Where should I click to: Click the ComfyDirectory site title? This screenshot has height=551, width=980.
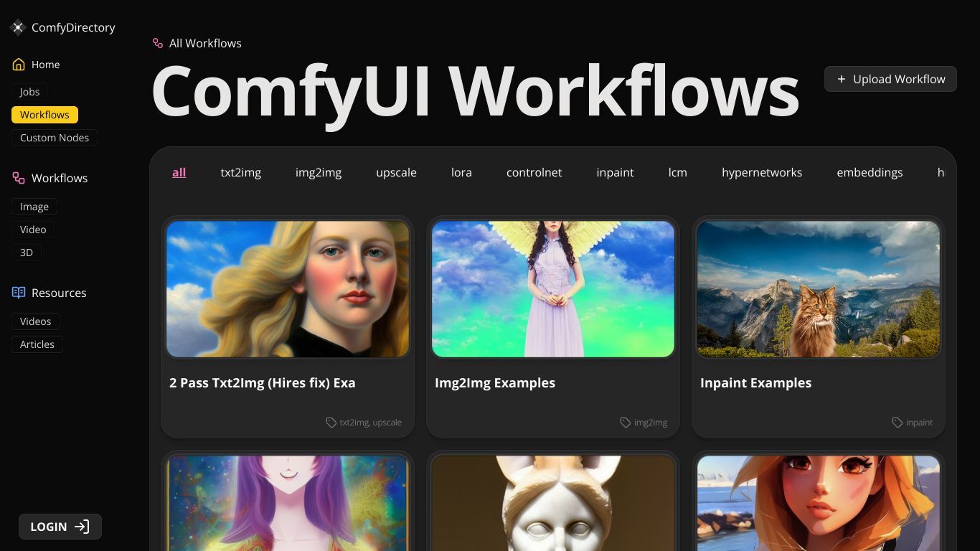[73, 27]
